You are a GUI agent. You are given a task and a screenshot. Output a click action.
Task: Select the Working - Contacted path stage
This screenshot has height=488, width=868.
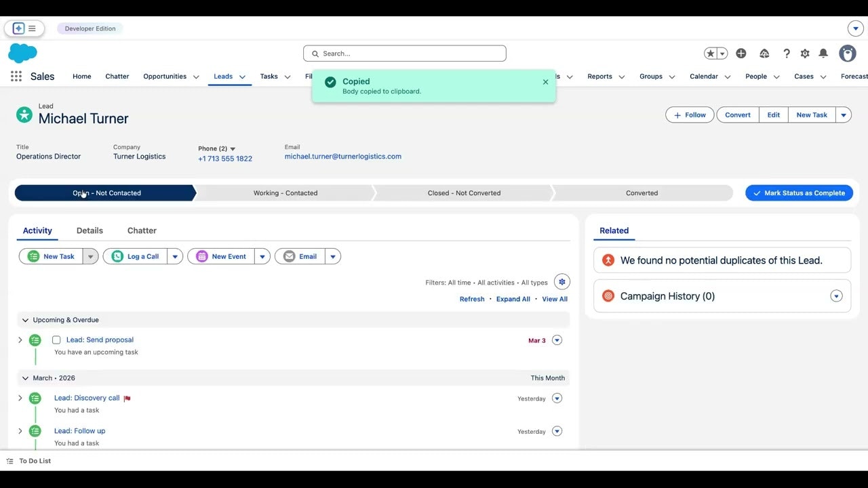(285, 192)
